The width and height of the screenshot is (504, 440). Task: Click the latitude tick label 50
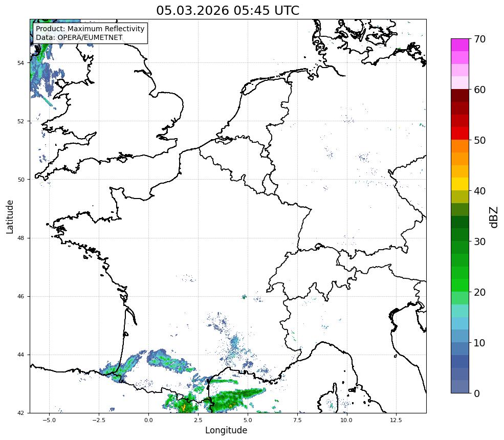point(20,180)
